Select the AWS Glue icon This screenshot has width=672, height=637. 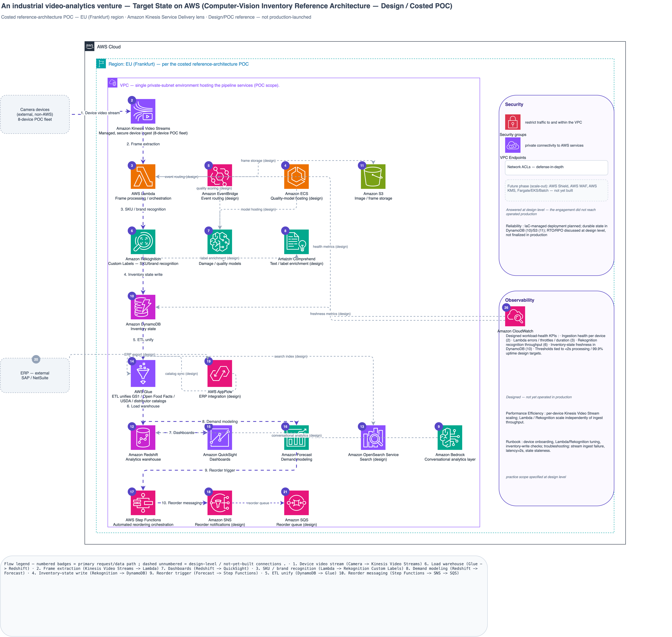pyautogui.click(x=143, y=373)
